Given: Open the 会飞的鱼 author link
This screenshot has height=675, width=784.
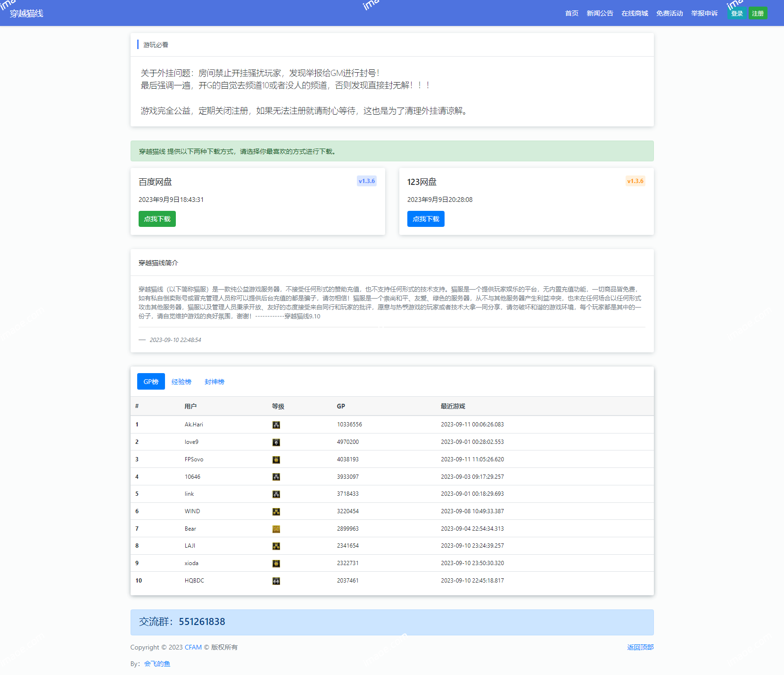Looking at the screenshot, I should coord(157,664).
